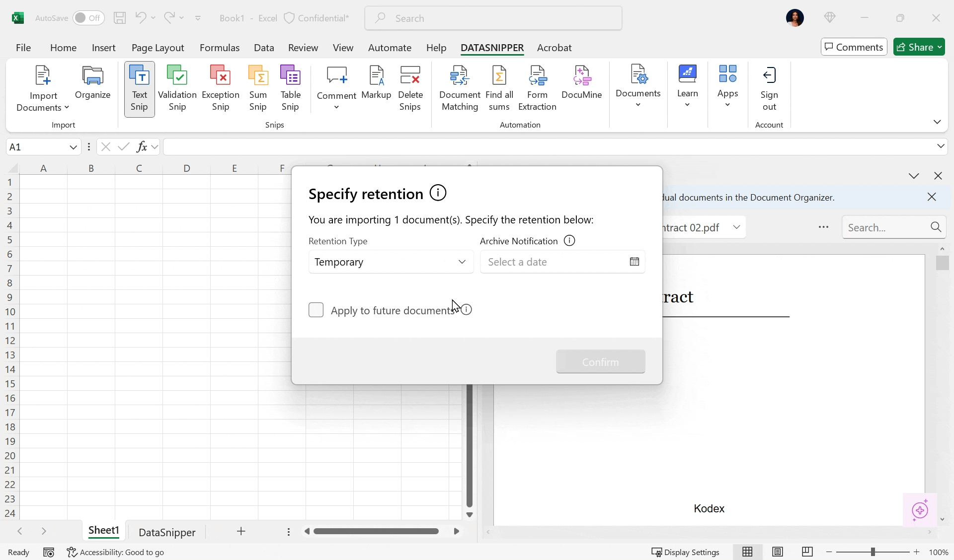954x560 pixels.
Task: Open the Document Matching tool
Action: click(x=460, y=88)
